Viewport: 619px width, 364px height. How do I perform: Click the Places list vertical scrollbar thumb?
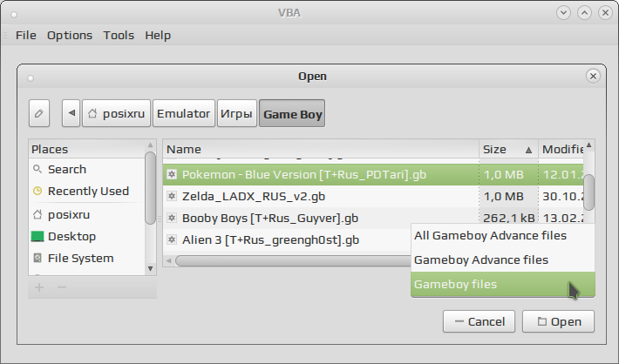click(x=150, y=188)
